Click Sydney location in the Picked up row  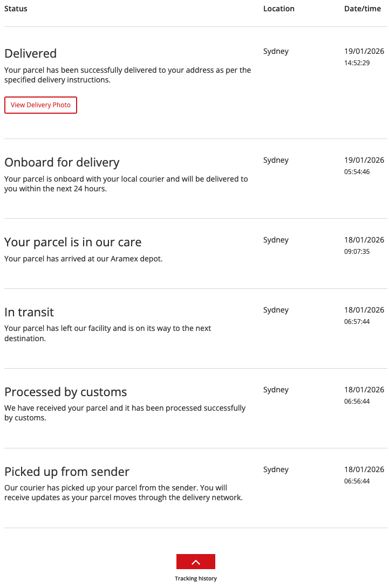pyautogui.click(x=276, y=470)
